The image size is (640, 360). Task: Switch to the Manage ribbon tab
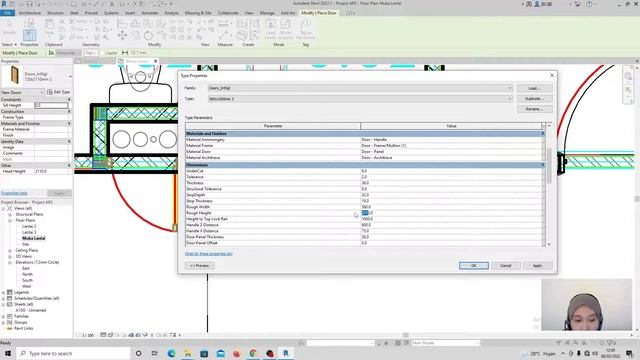[267, 13]
